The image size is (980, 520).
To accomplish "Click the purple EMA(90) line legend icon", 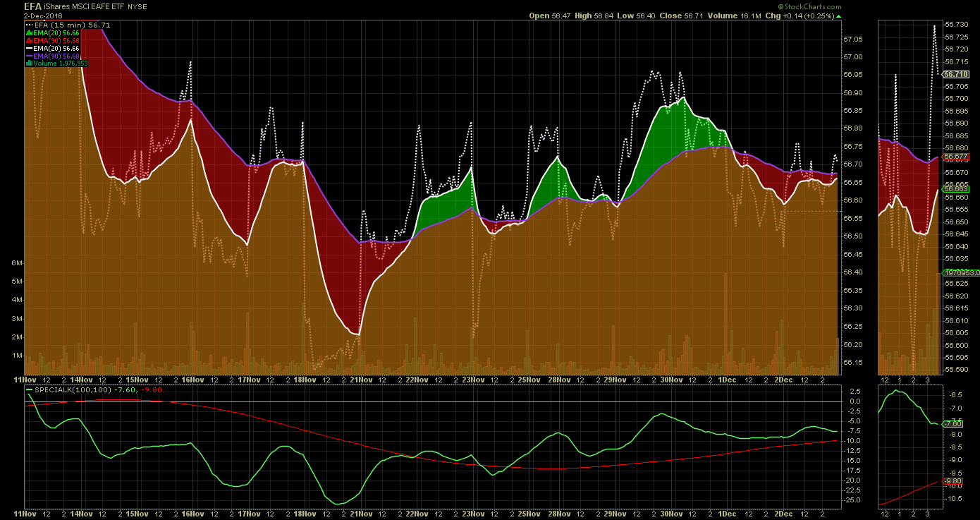I will pyautogui.click(x=29, y=56).
